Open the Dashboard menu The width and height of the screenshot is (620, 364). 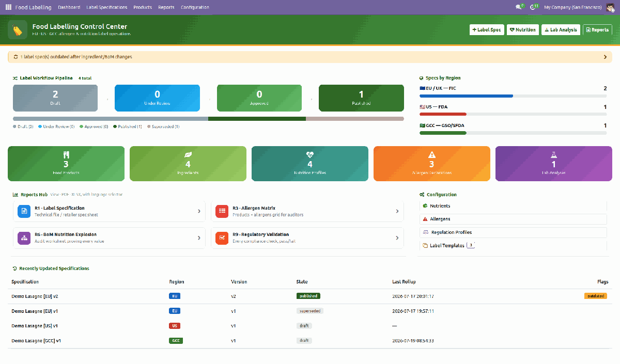[x=69, y=7]
